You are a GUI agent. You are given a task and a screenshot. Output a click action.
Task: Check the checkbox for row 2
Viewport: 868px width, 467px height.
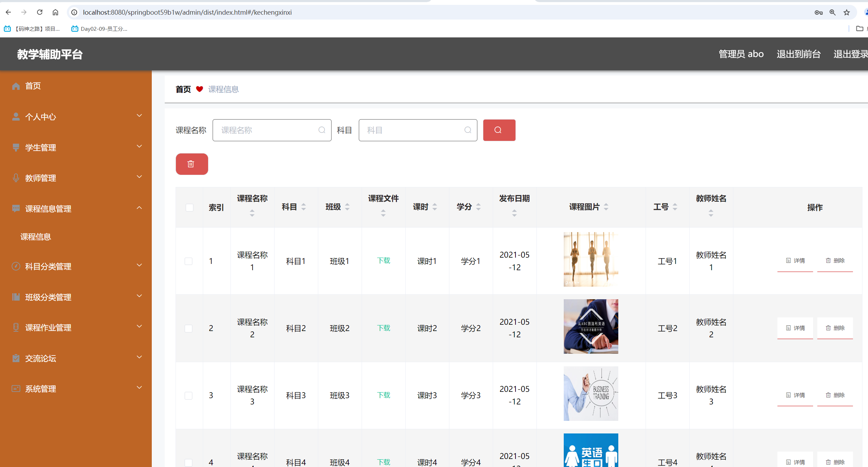pyautogui.click(x=189, y=328)
